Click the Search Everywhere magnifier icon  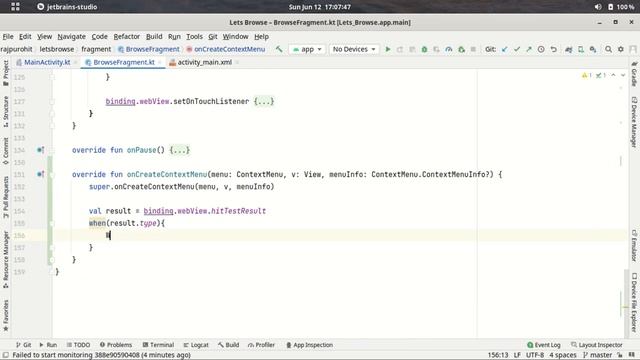coord(609,49)
